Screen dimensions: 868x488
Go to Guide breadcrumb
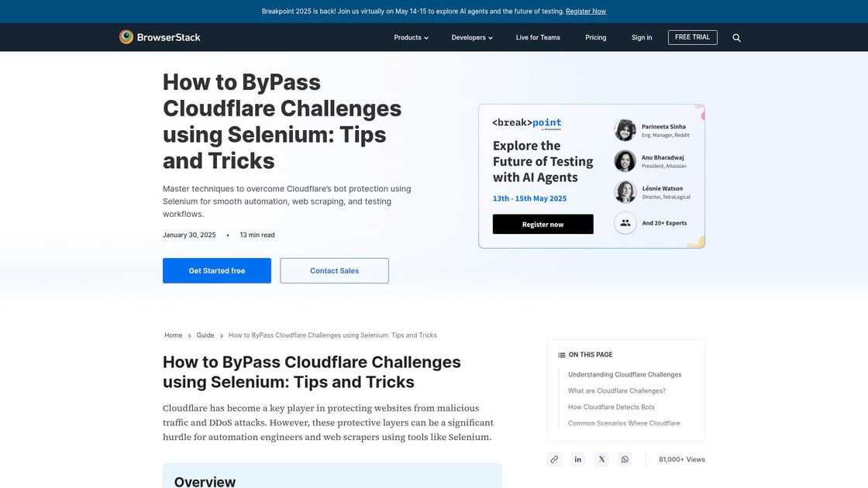click(x=205, y=335)
